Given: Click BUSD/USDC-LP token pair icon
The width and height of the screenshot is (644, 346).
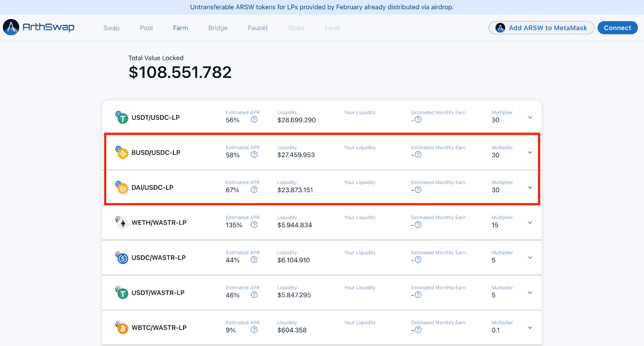Looking at the screenshot, I should tap(122, 153).
